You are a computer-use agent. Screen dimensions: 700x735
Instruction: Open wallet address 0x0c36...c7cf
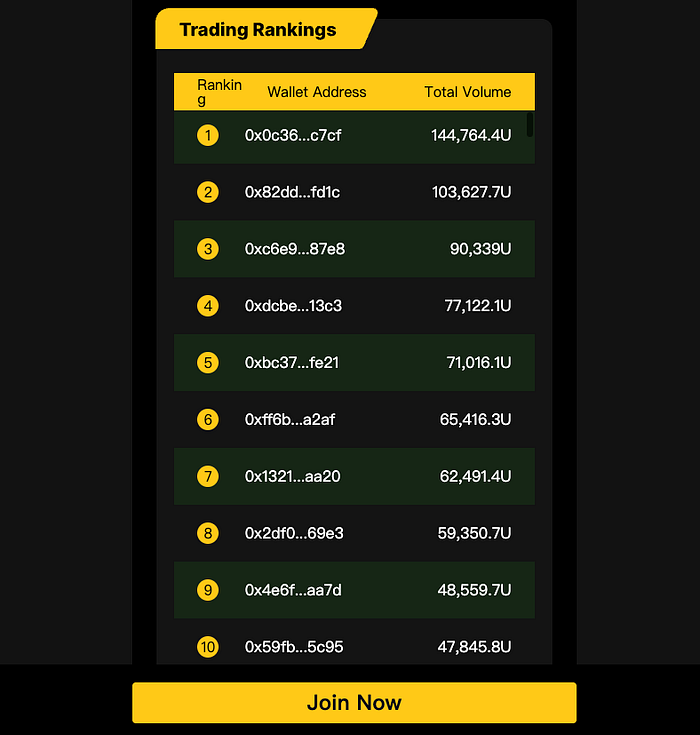click(x=293, y=135)
